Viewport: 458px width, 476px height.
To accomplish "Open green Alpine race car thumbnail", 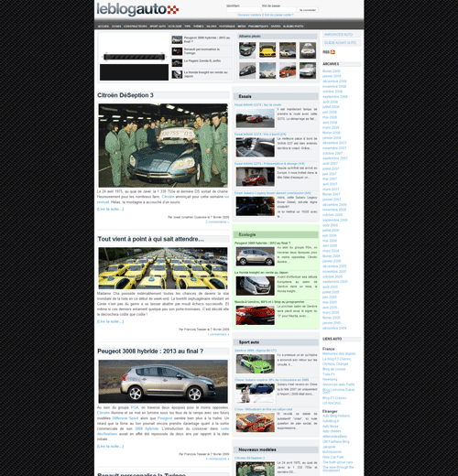I will [256, 363].
